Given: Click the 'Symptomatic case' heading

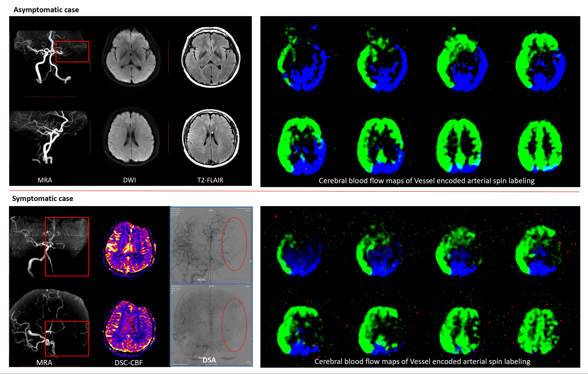Looking at the screenshot, I should [43, 198].
